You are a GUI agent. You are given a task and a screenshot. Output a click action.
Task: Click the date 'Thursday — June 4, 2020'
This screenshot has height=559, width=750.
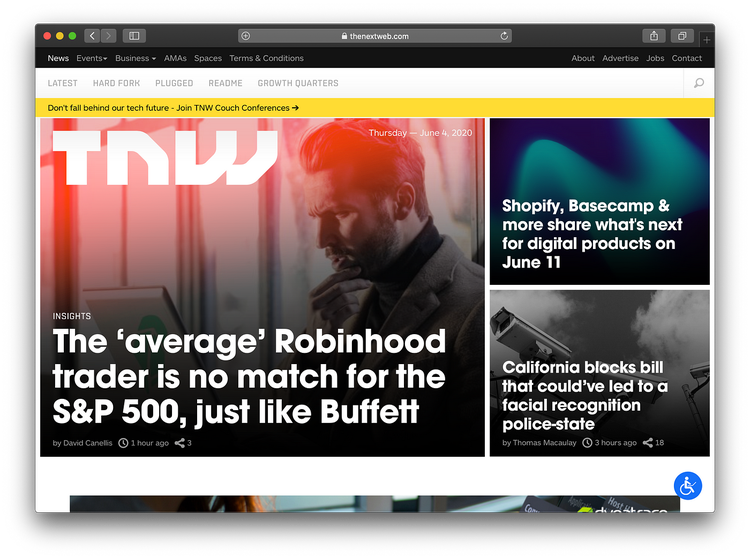[x=420, y=133]
